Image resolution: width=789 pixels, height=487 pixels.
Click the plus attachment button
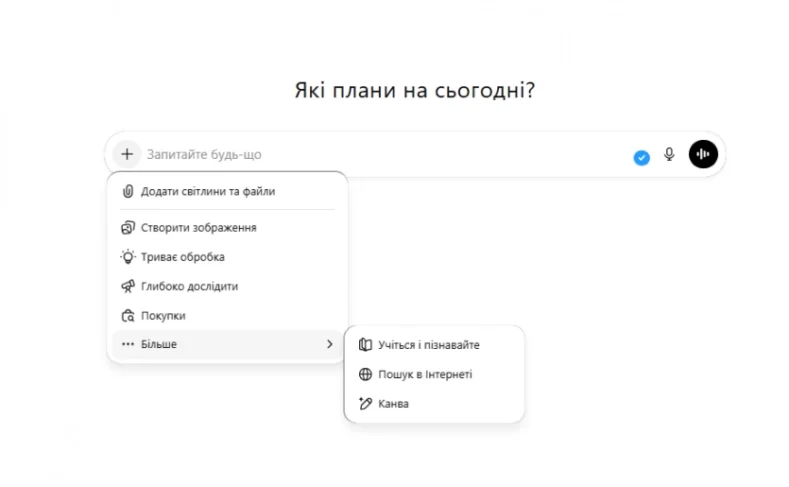click(127, 154)
